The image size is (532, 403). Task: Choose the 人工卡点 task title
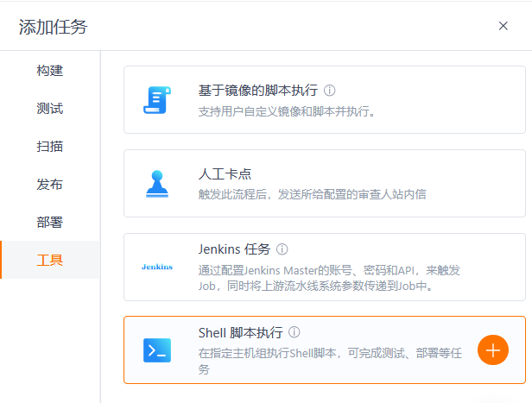(x=225, y=173)
